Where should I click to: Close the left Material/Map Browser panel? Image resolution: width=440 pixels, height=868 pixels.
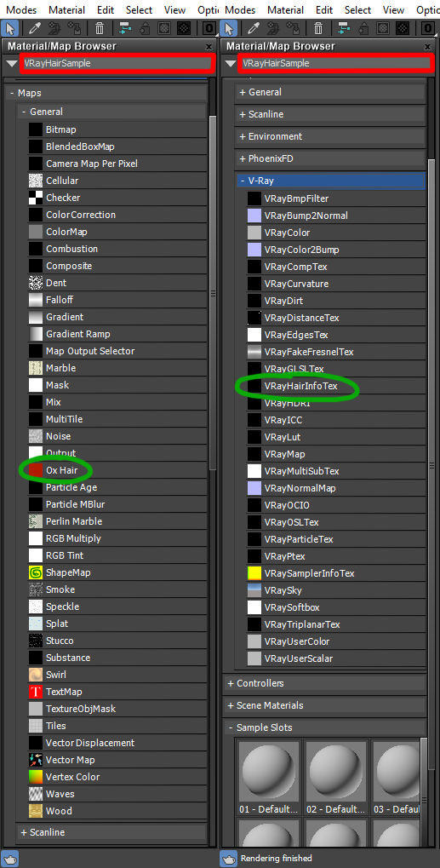[209, 48]
